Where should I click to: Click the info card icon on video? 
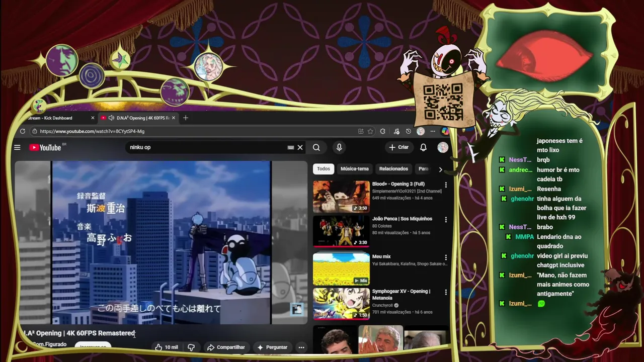297,309
